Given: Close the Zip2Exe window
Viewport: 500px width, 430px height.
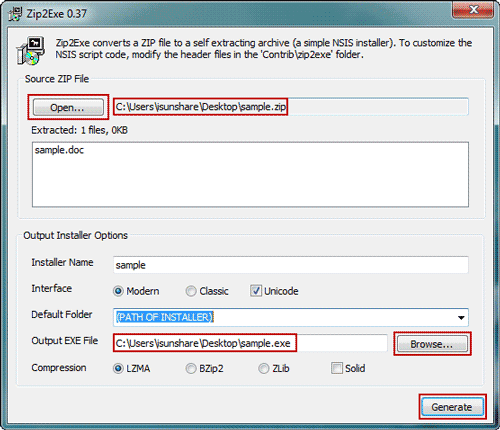Looking at the screenshot, I should coord(473,9).
